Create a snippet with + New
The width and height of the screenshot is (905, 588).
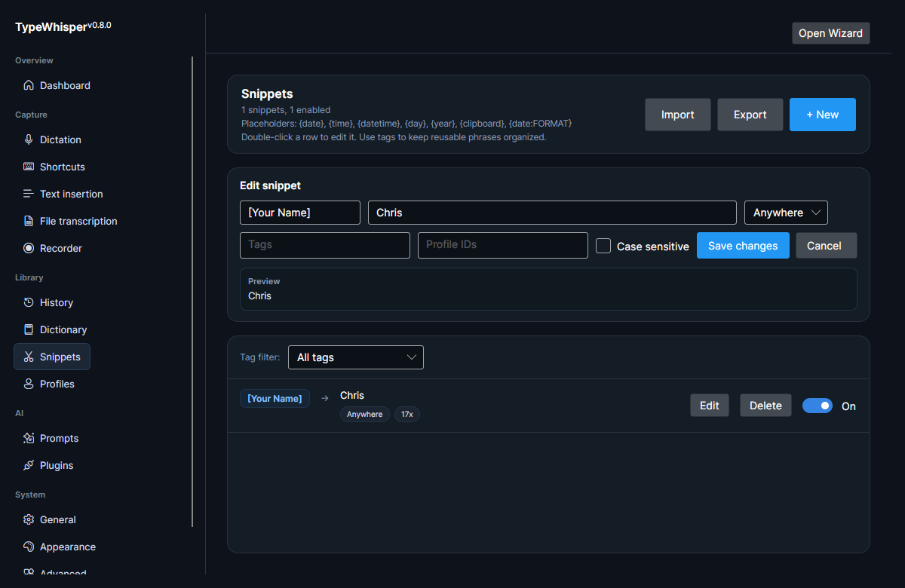click(x=823, y=115)
